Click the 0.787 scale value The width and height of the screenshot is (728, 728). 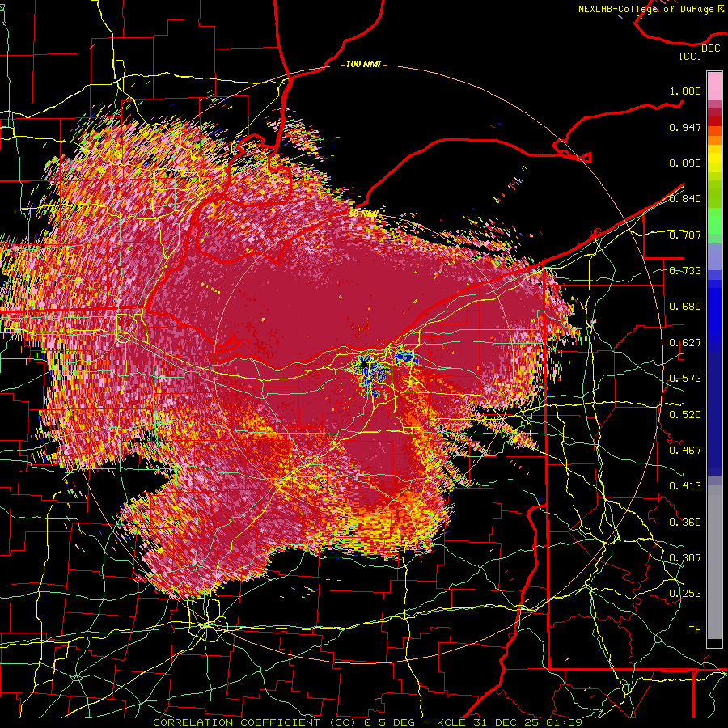(x=685, y=235)
